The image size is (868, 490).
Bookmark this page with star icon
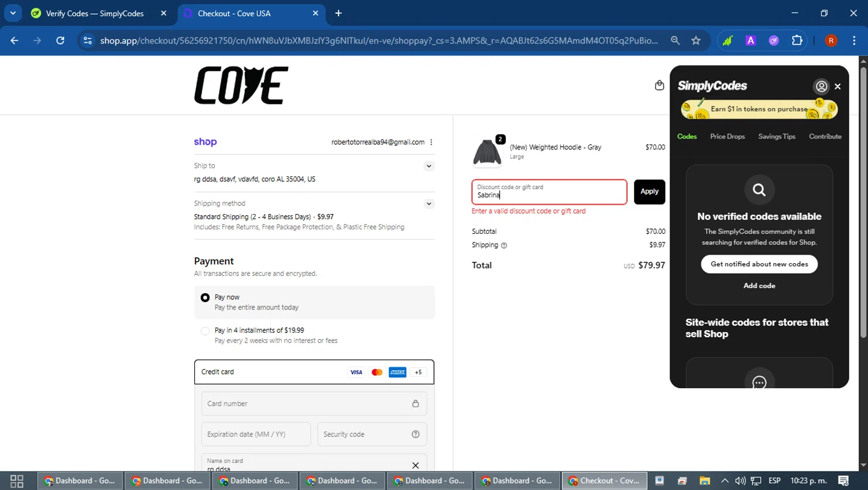[696, 40]
